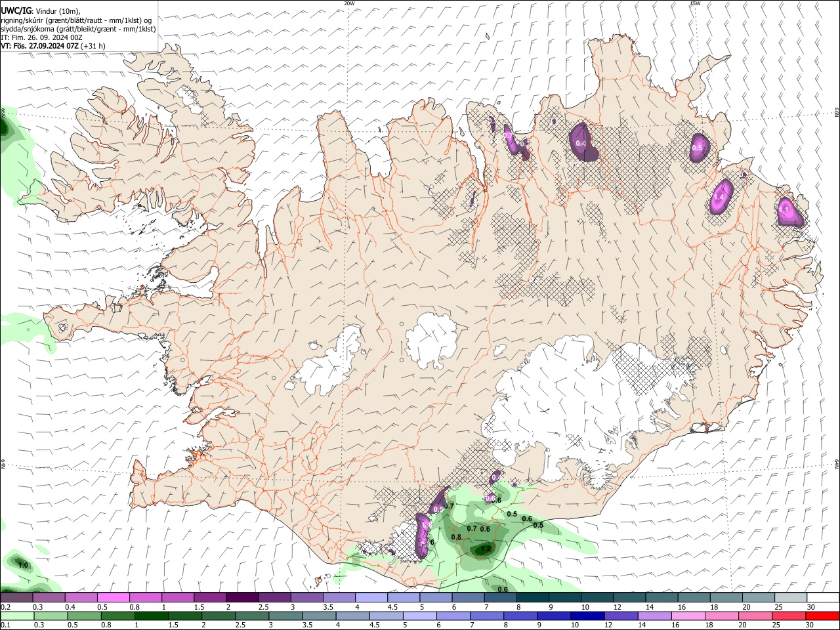Click the 15W longitude label
Image resolution: width=840 pixels, height=630 pixels.
pos(695,3)
